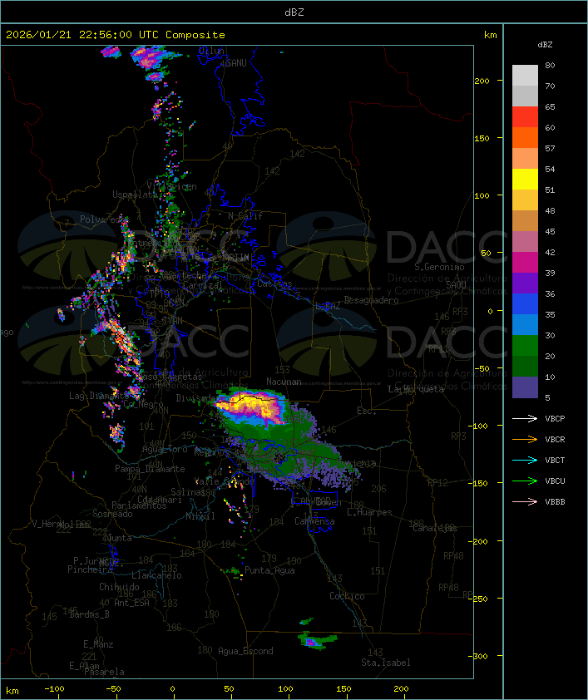This screenshot has width=588, height=700.
Task: Click the Sosneado place label
Action: (x=112, y=514)
